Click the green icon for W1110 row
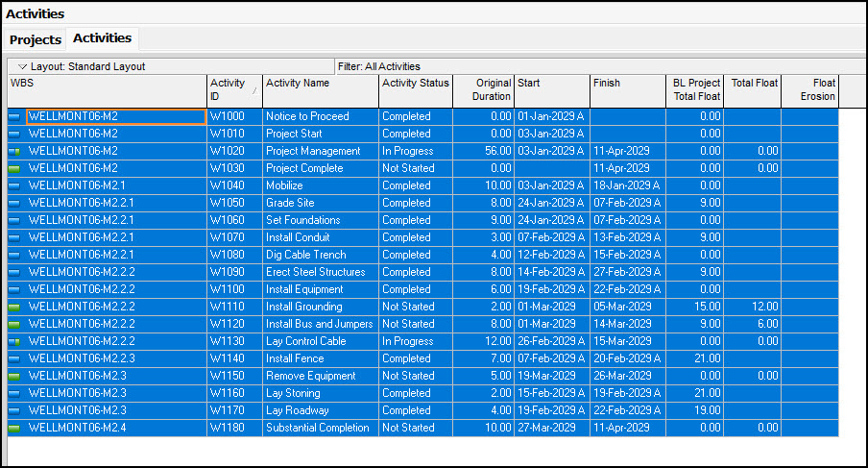 point(14,307)
